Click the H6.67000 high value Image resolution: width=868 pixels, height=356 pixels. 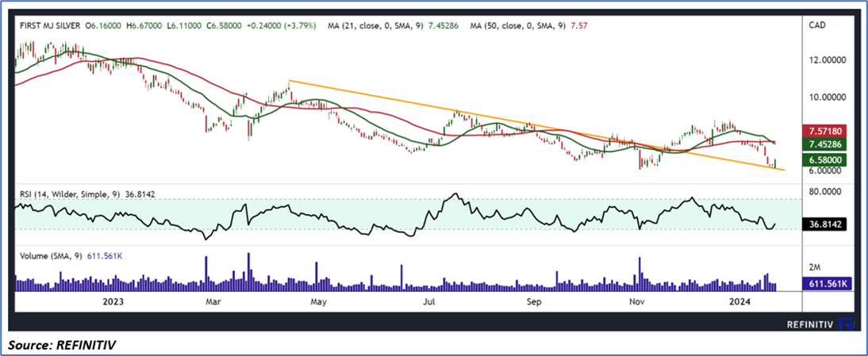(x=144, y=25)
